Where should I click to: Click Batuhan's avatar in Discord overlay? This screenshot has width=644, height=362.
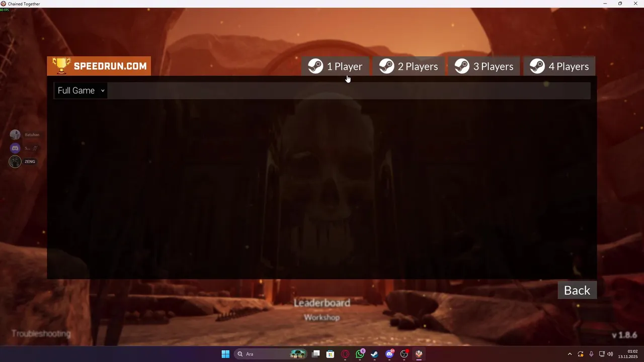point(15,135)
